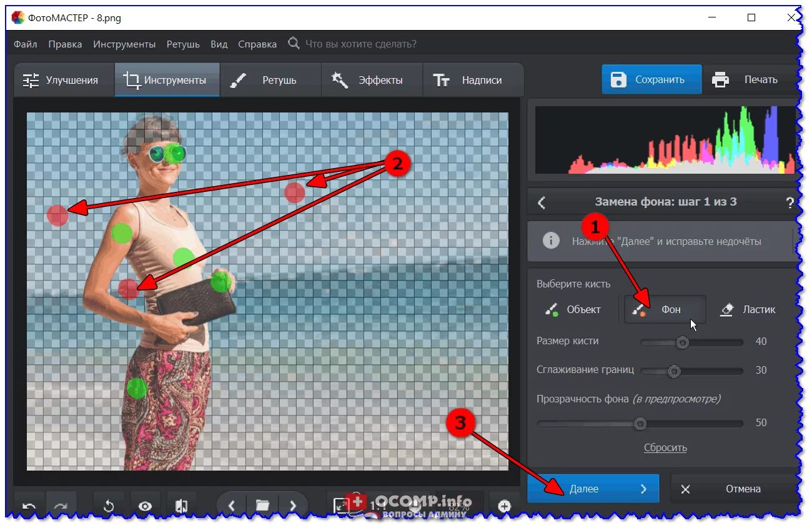Click the Прозрачность фона slider handle
Viewport: 812px width, 528px height.
[x=640, y=424]
